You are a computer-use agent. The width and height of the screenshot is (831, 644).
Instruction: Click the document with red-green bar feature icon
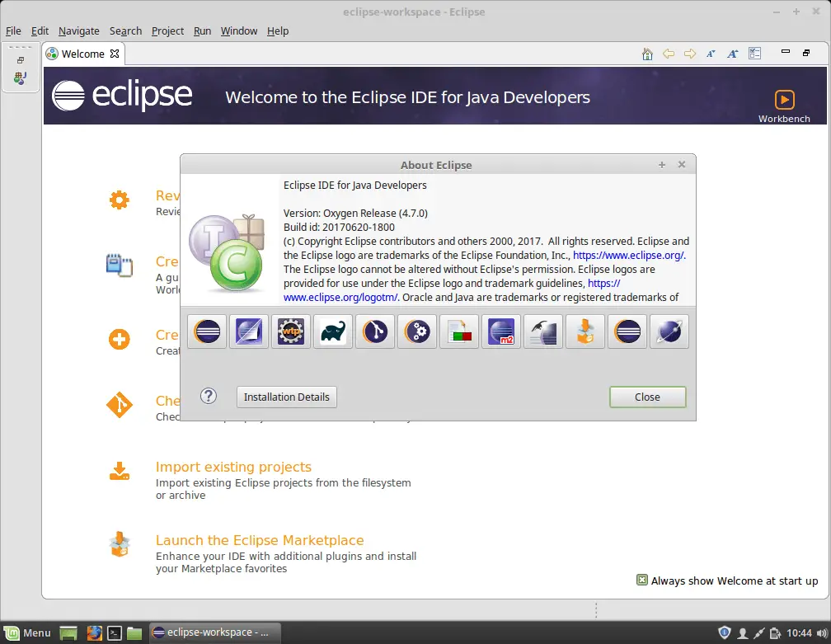[459, 331]
